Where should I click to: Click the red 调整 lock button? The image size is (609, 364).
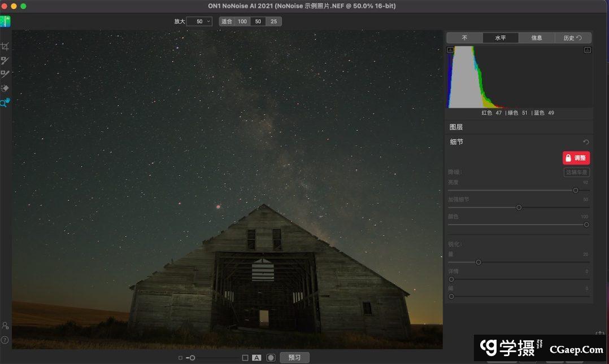pos(576,158)
